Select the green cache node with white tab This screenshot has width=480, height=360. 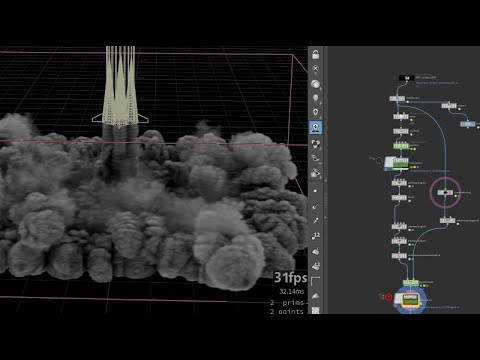click(x=400, y=163)
